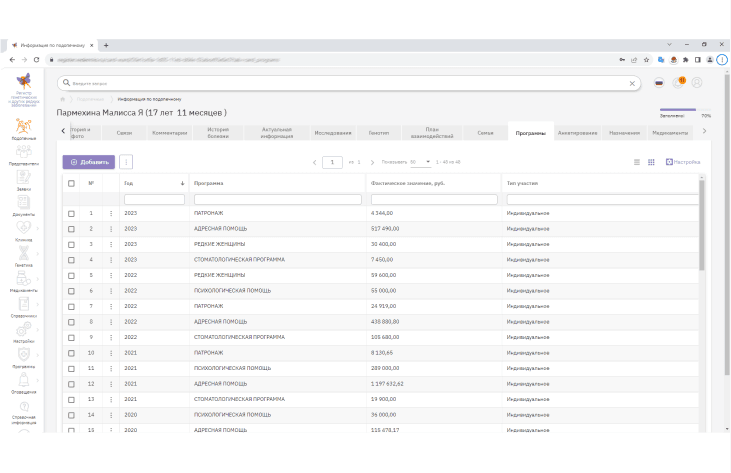Select checkbox for row 1
Viewport: 731px width, 473px height.
click(x=71, y=213)
